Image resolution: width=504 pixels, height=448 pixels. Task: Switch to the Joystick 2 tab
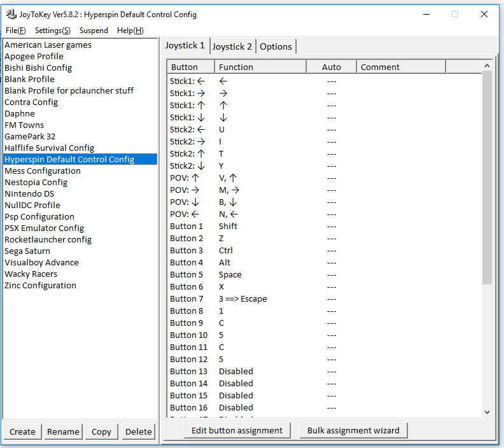click(232, 46)
